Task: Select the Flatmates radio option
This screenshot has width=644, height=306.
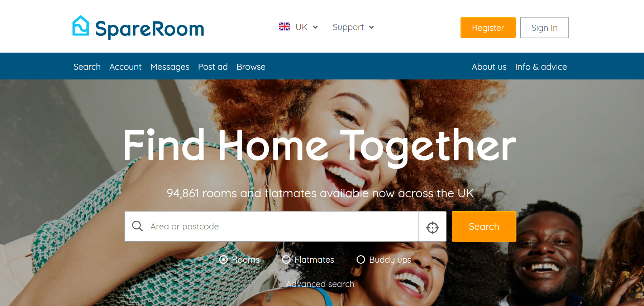Action: tap(286, 259)
